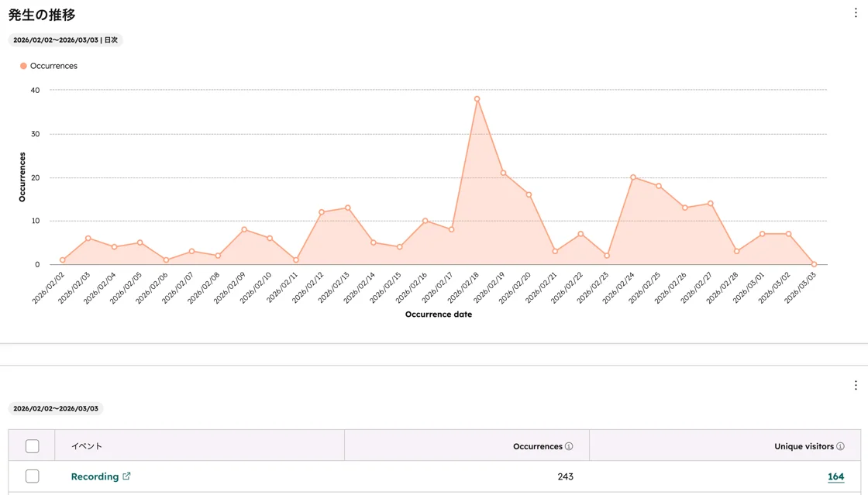This screenshot has width=868, height=495.
Task: Open the 164 unique visitors link
Action: point(835,476)
